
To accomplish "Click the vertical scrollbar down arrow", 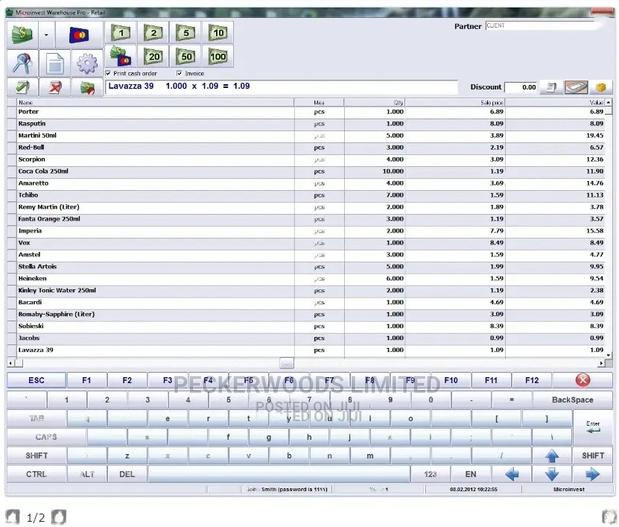I will click(608, 355).
